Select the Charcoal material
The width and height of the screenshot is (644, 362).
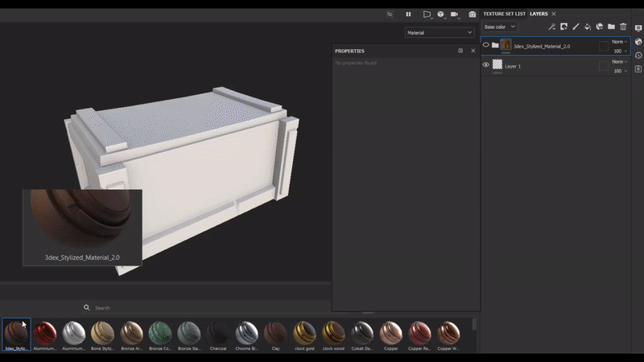[x=218, y=335]
